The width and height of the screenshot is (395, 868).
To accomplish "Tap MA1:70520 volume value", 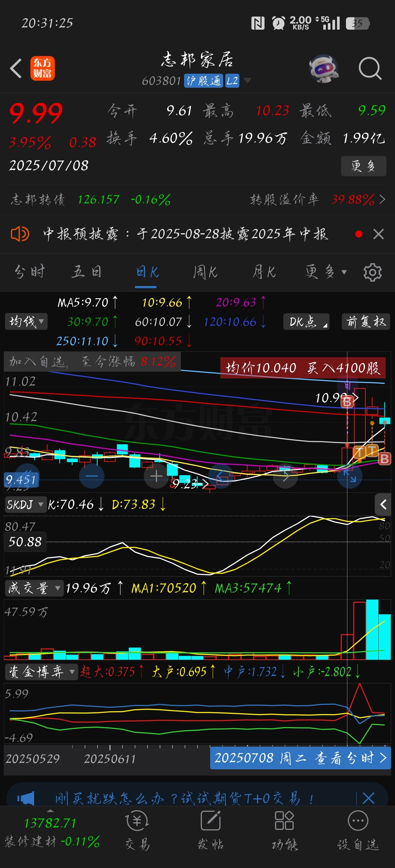I will 169,588.
